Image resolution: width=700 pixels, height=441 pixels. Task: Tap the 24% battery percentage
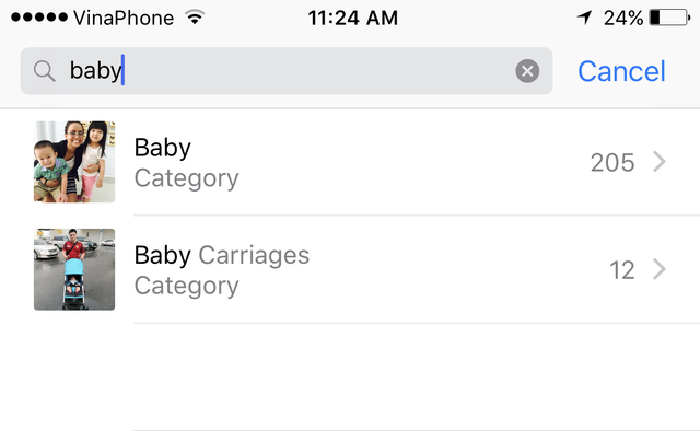(623, 18)
